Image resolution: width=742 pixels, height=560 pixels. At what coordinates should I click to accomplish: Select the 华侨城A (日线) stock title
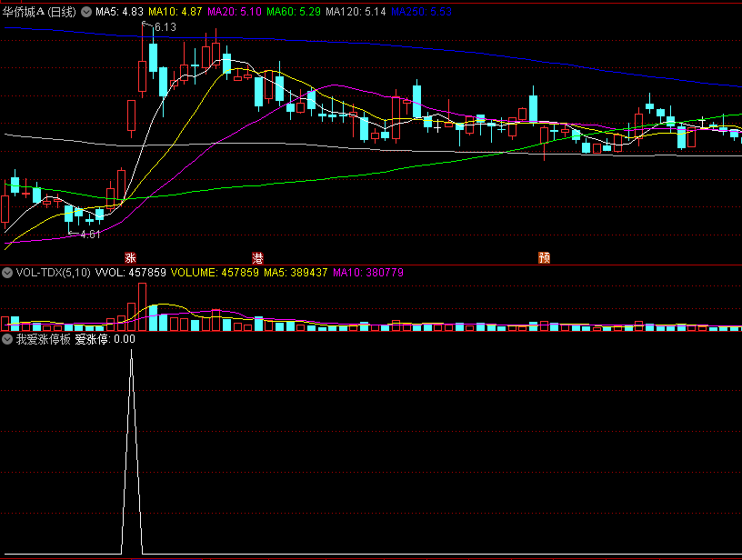coord(39,12)
